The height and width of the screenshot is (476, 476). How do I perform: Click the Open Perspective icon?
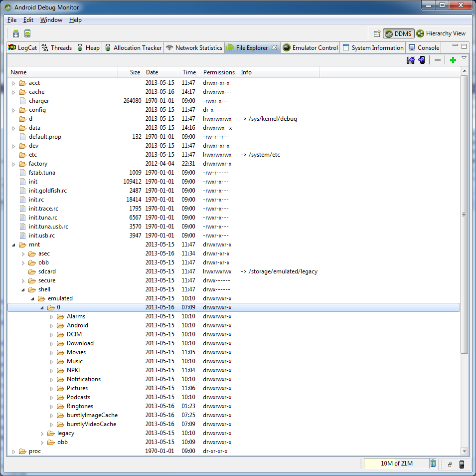point(377,33)
